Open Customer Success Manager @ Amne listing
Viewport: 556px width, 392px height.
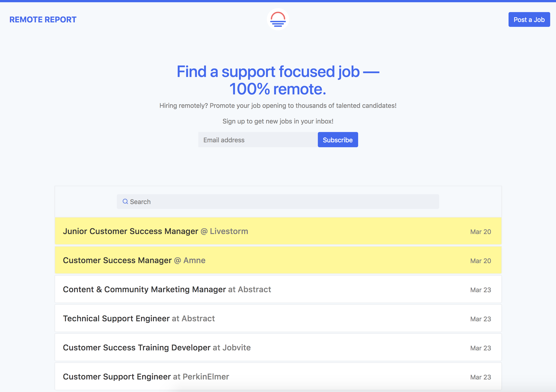278,260
